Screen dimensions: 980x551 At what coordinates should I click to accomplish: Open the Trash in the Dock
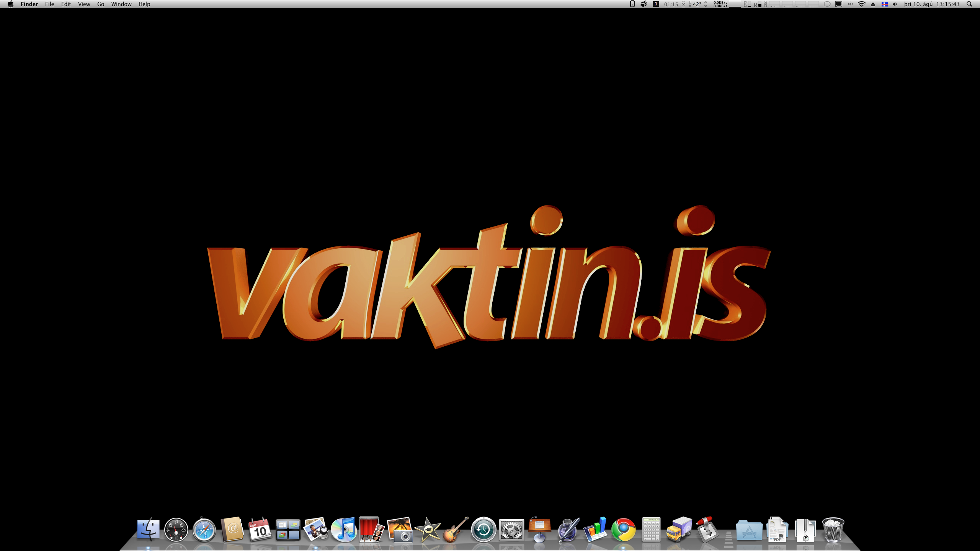click(x=834, y=530)
